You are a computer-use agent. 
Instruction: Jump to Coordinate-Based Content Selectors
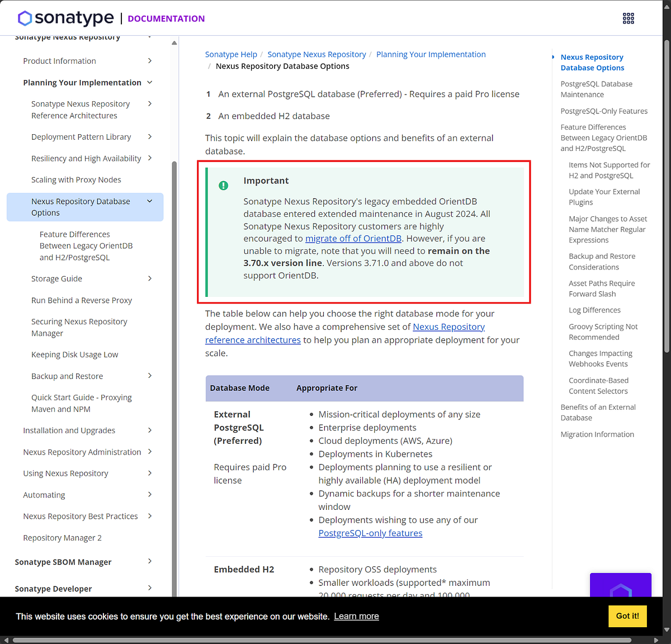(x=599, y=386)
